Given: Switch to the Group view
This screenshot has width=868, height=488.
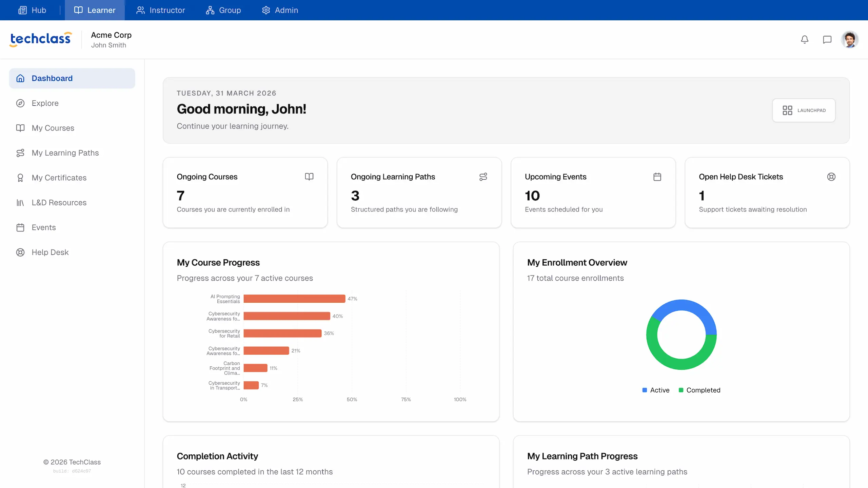Looking at the screenshot, I should pos(223,10).
